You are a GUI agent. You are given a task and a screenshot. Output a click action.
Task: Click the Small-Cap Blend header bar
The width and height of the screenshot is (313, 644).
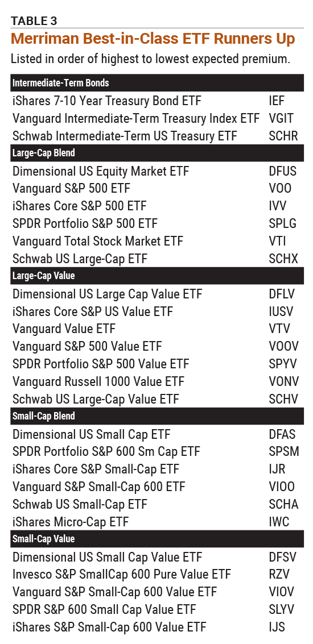pos(157,416)
